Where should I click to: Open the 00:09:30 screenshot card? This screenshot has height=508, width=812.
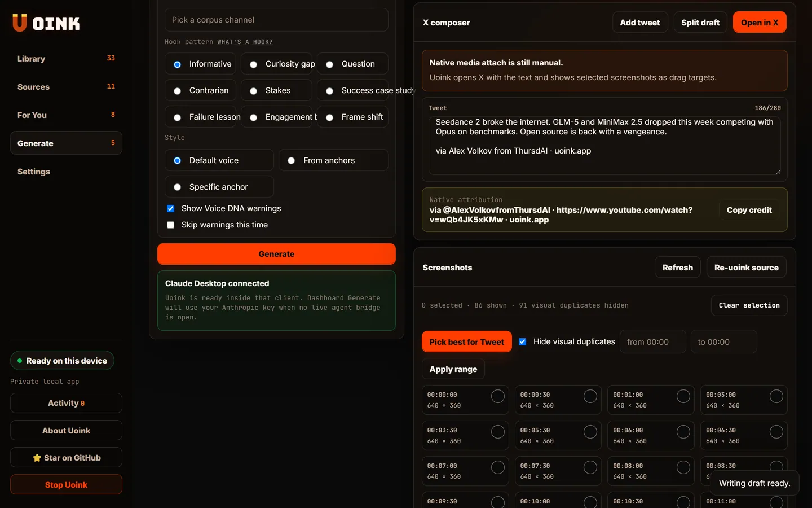pyautogui.click(x=465, y=500)
